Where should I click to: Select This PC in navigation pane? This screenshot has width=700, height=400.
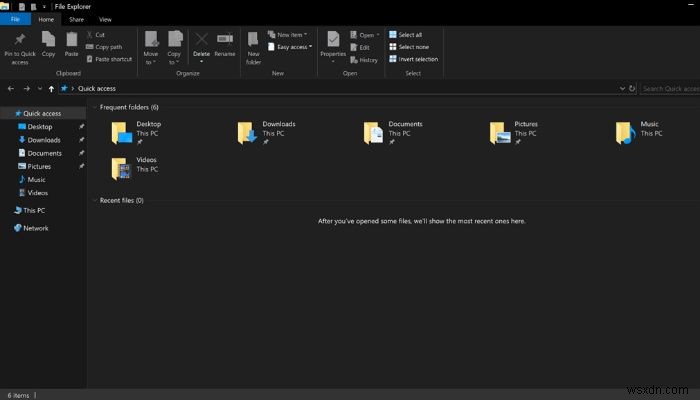coord(33,211)
